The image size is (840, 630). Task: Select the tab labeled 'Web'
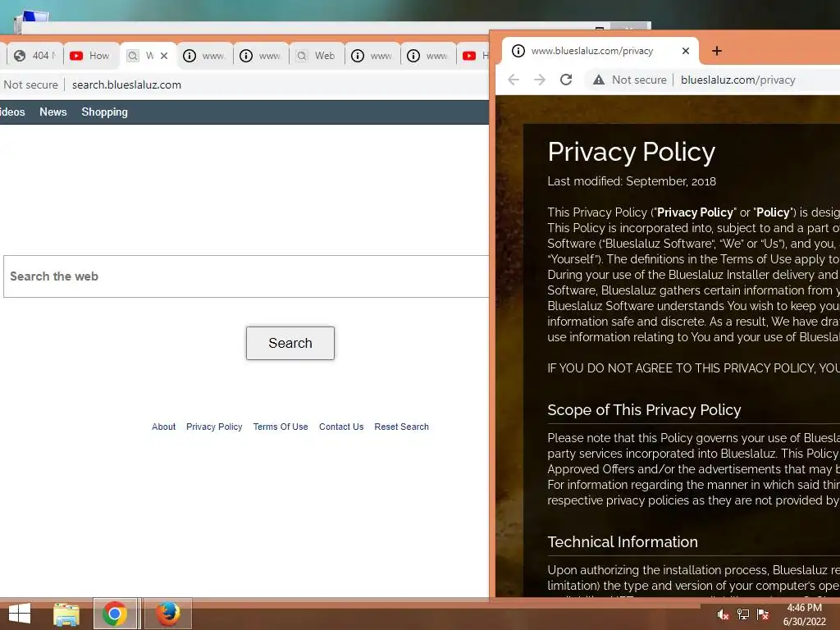pyautogui.click(x=317, y=56)
